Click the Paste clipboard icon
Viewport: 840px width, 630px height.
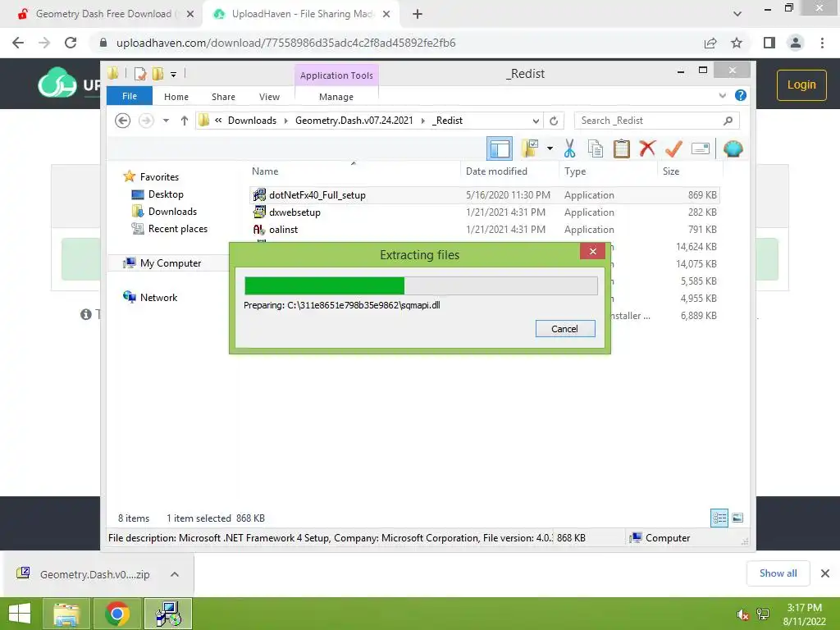(622, 148)
